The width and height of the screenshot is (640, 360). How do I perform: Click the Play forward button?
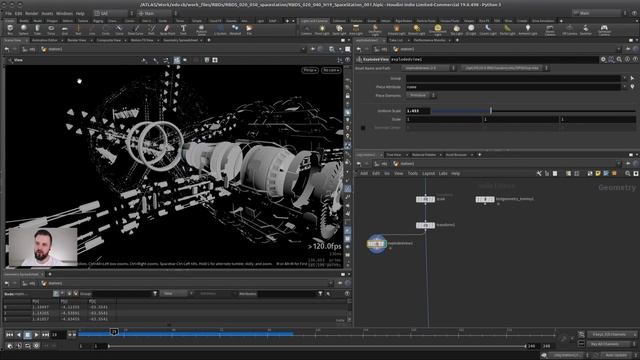36,335
